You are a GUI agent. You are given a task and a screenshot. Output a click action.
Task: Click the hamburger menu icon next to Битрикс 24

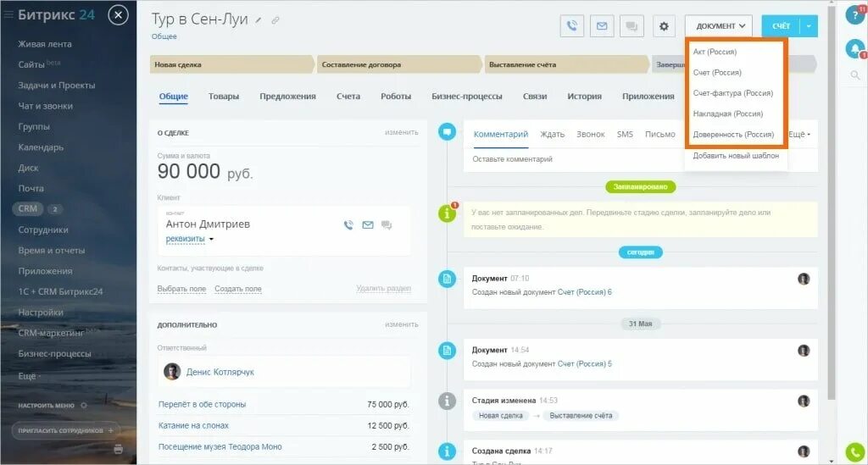tap(8, 15)
